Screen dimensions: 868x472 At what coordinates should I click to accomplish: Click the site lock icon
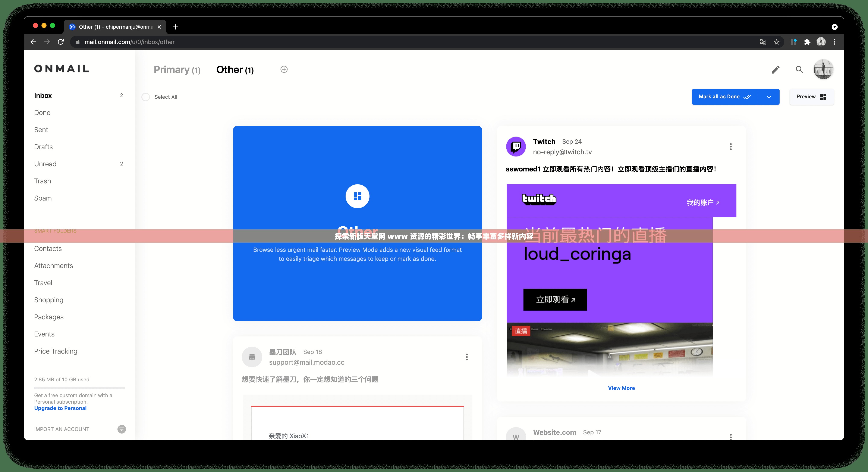coord(78,42)
